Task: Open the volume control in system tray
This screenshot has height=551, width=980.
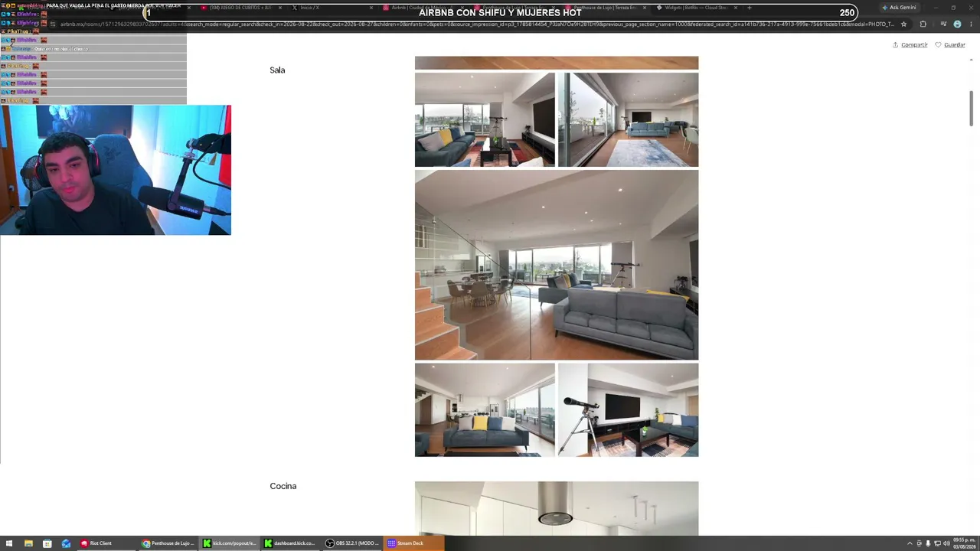Action: (x=947, y=543)
